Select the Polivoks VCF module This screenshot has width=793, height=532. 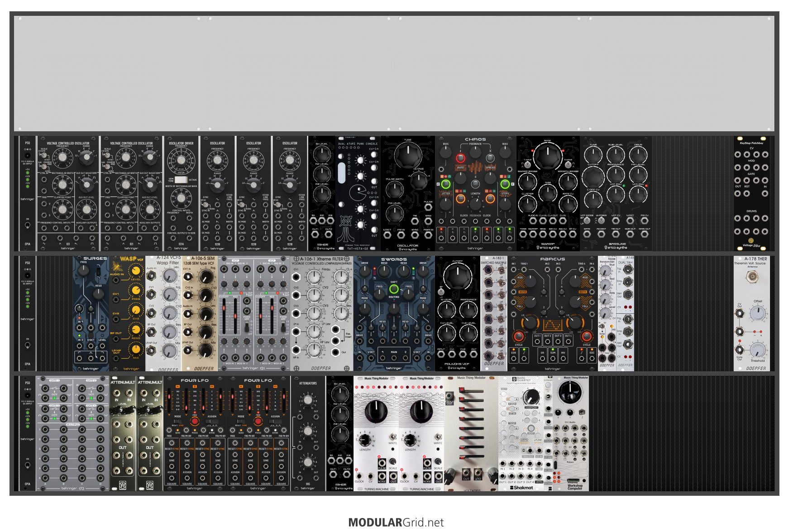[x=458, y=314]
